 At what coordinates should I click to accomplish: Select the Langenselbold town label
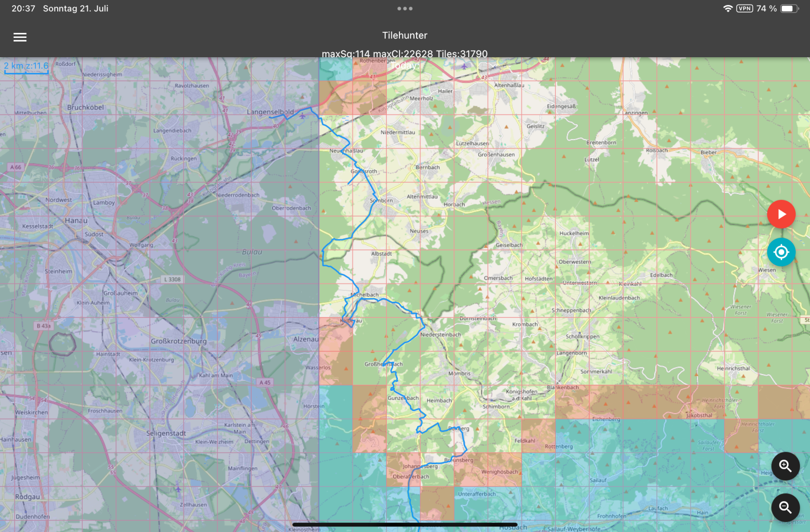270,112
